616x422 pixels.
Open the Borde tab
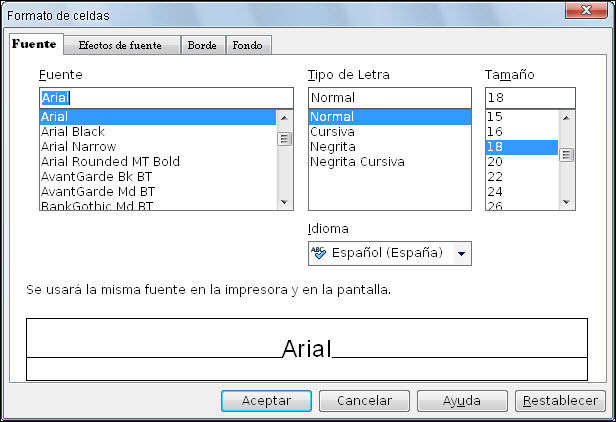202,46
